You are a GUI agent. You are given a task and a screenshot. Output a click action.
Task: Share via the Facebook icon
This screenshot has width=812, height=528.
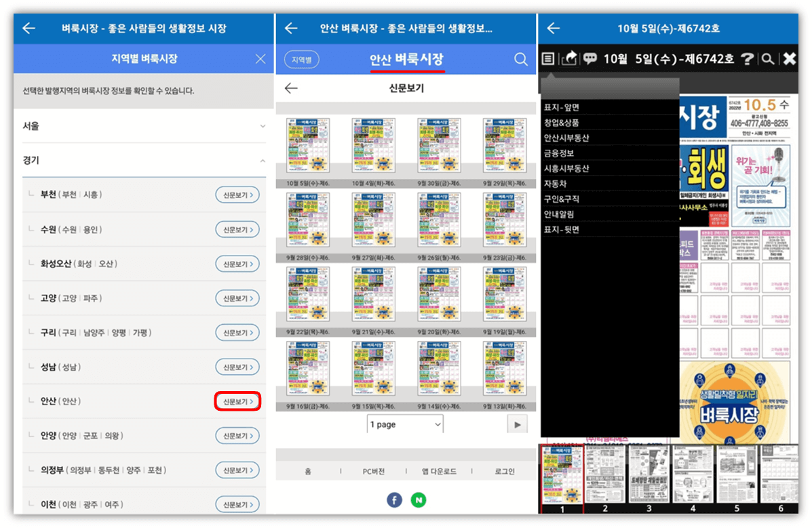click(395, 500)
